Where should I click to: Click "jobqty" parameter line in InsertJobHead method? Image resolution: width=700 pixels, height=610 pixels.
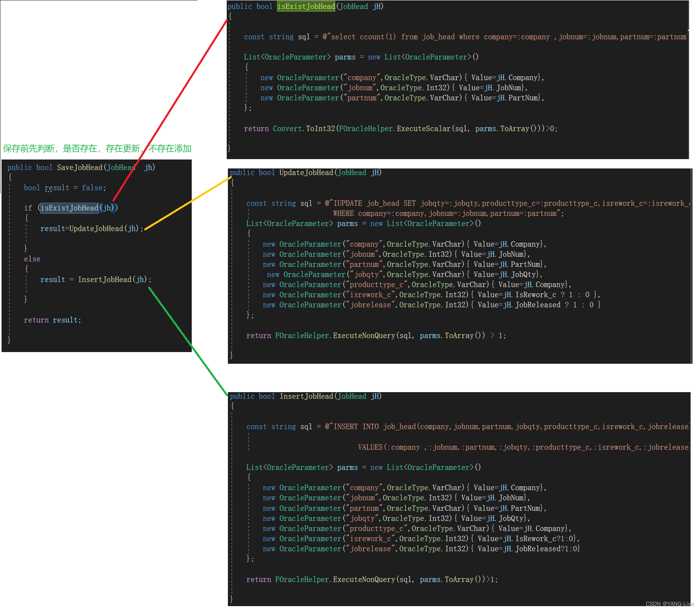pyautogui.click(x=396, y=519)
